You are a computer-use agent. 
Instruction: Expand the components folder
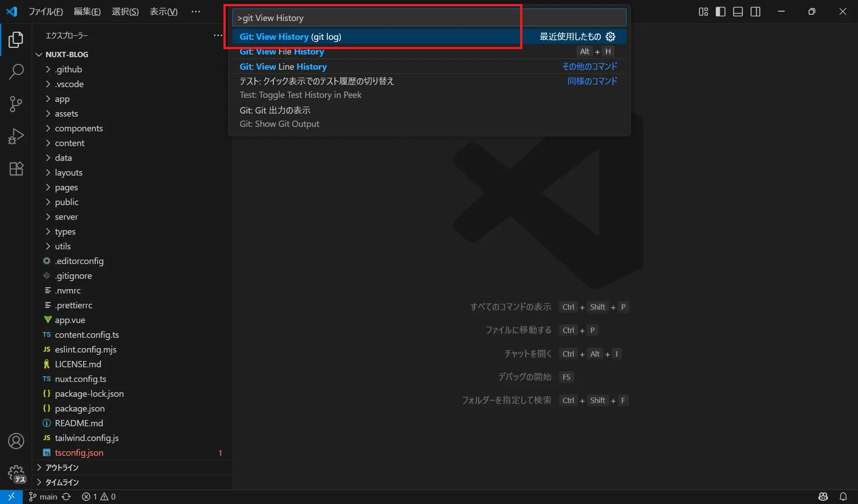click(x=132, y=128)
